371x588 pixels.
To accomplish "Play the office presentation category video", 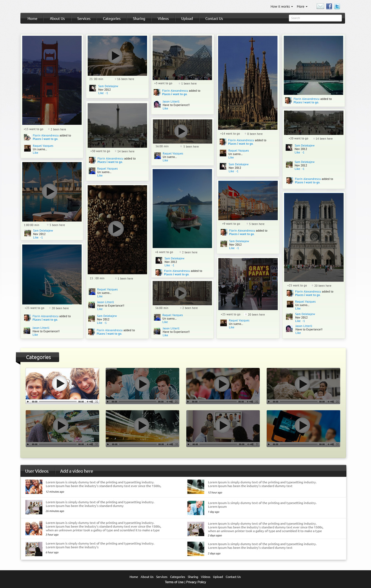I will (223, 425).
